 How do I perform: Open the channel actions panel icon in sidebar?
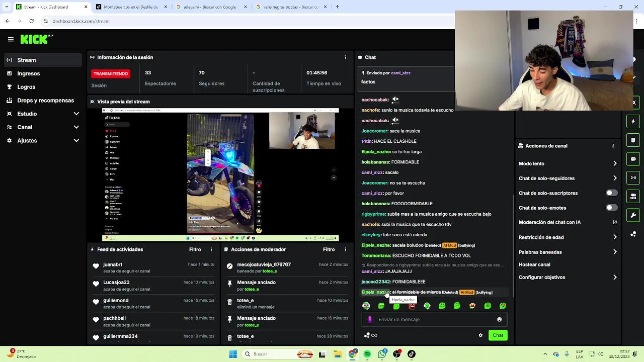pyautogui.click(x=633, y=196)
